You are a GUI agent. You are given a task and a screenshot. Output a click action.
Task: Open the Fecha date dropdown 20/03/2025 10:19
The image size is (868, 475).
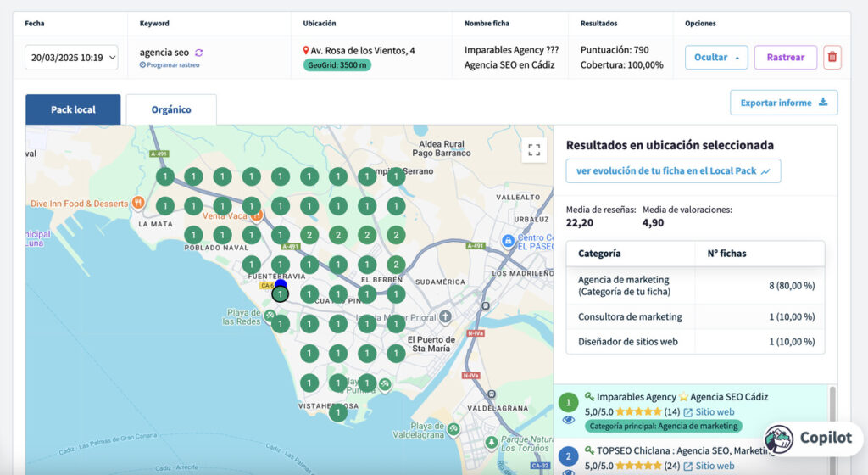pyautogui.click(x=71, y=58)
